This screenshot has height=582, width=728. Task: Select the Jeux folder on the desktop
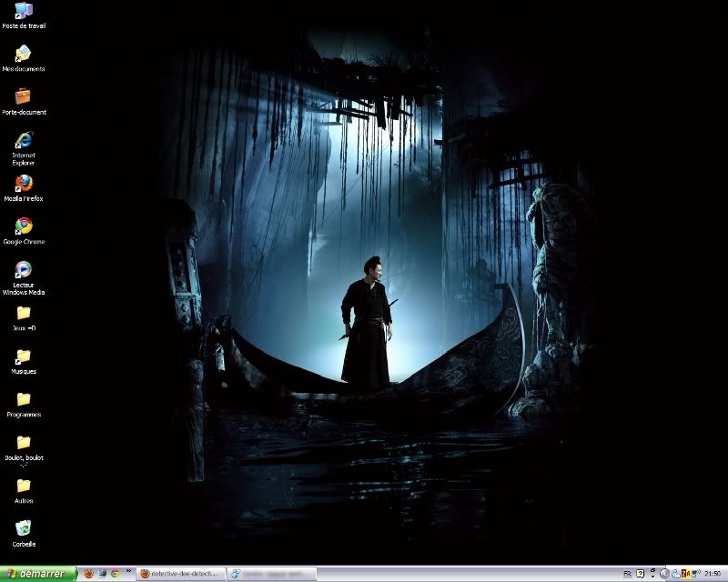coord(24,318)
